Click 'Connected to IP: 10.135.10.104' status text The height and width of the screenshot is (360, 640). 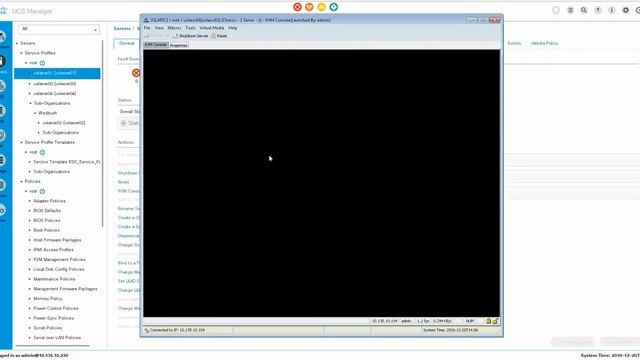click(x=177, y=330)
